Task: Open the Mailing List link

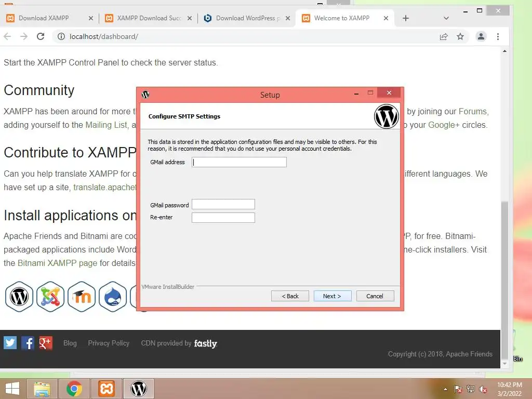Action: click(106, 125)
